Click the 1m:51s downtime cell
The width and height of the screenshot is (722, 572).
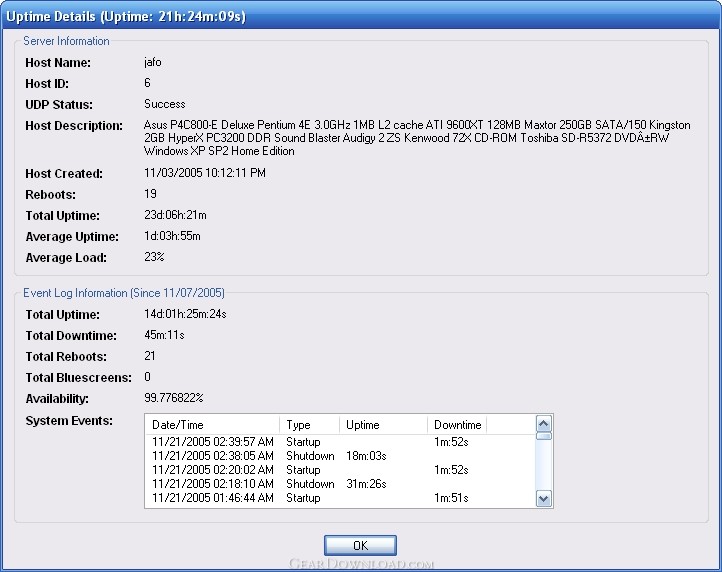[451, 498]
